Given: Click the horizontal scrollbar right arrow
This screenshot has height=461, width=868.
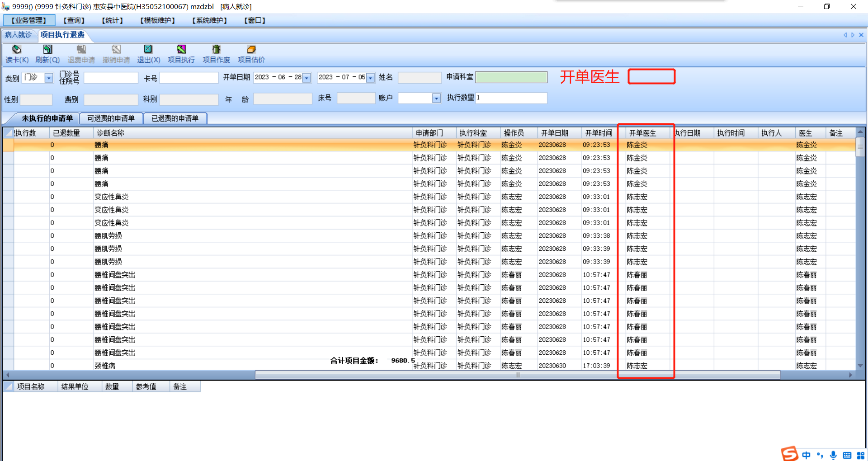Looking at the screenshot, I should click(x=850, y=375).
